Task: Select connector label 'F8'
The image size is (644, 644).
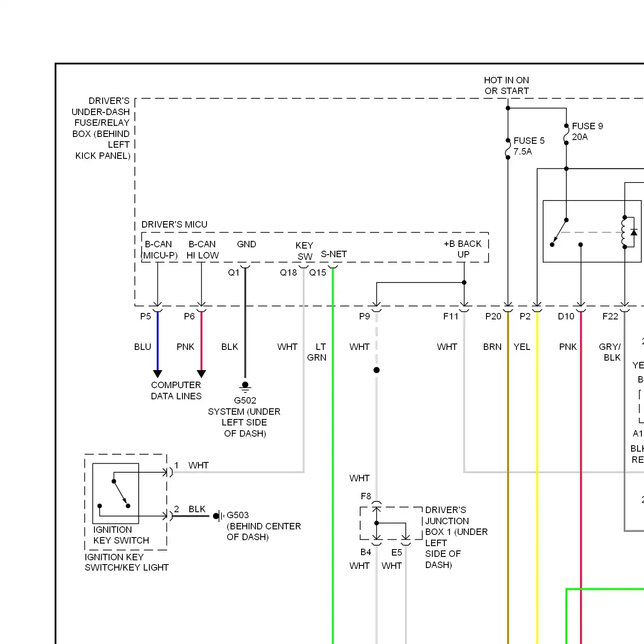Action: [366, 496]
